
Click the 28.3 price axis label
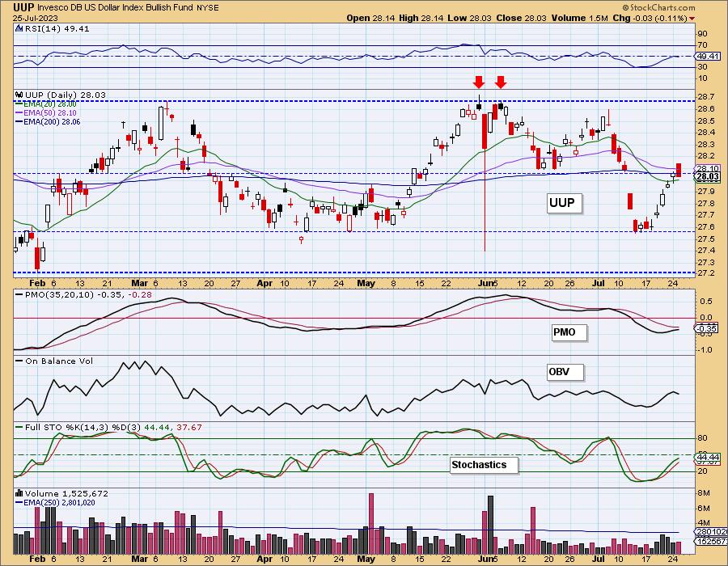705,144
